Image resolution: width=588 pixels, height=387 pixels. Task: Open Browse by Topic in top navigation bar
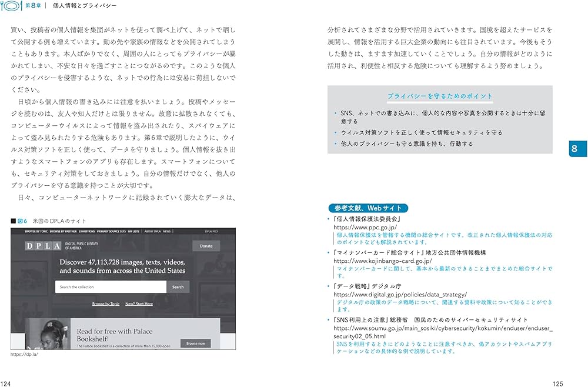(37, 231)
